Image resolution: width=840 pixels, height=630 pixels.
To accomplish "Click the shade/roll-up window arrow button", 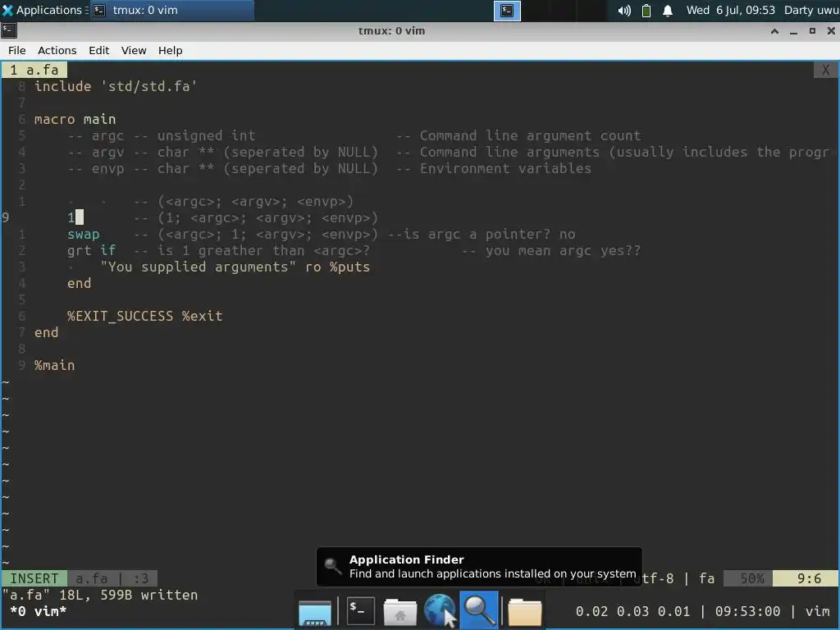I will [774, 31].
